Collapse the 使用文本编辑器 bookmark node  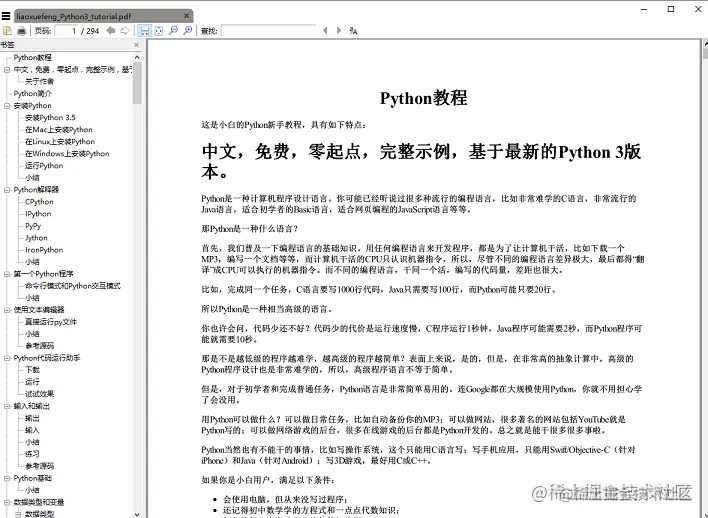(x=7, y=310)
